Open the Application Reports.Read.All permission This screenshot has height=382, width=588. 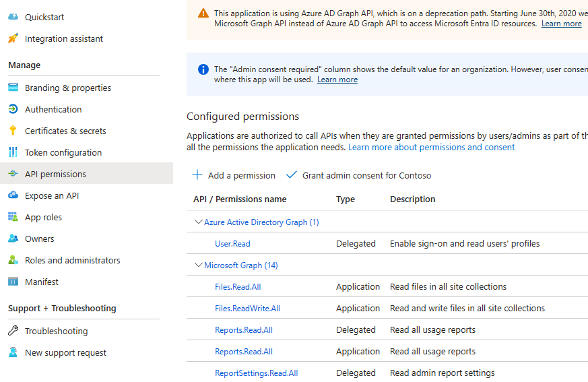click(244, 352)
